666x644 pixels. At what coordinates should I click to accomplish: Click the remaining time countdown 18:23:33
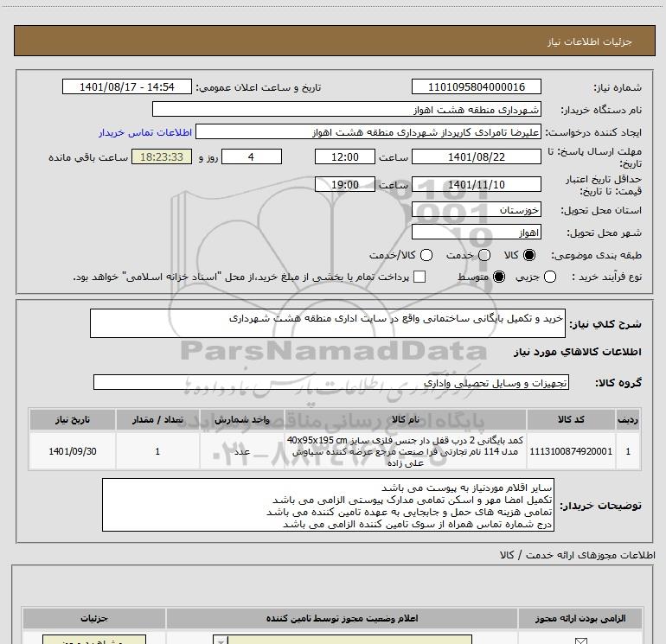pyautogui.click(x=162, y=156)
